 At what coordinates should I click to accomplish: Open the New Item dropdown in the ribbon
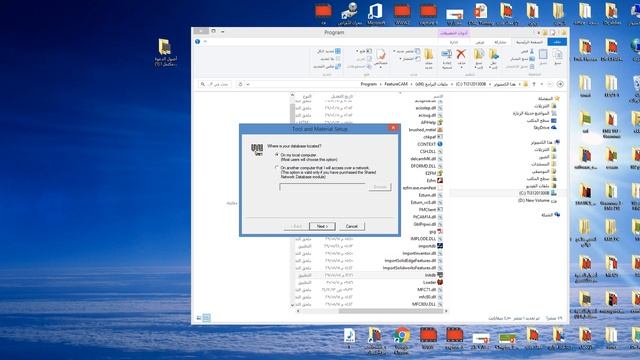[406, 51]
